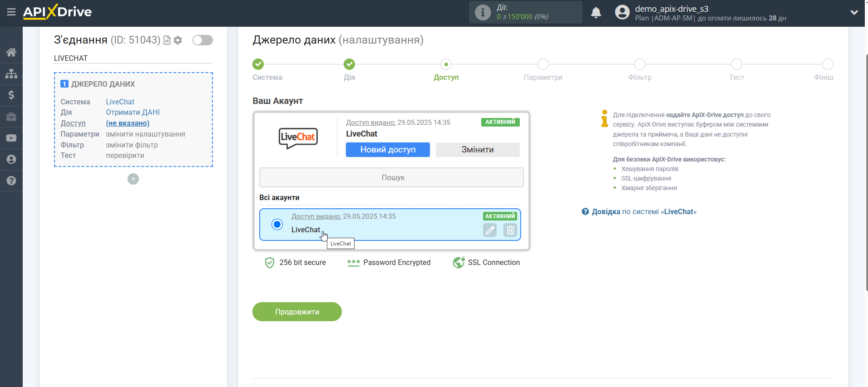Open the connections sitemap sidebar icon

(x=11, y=73)
